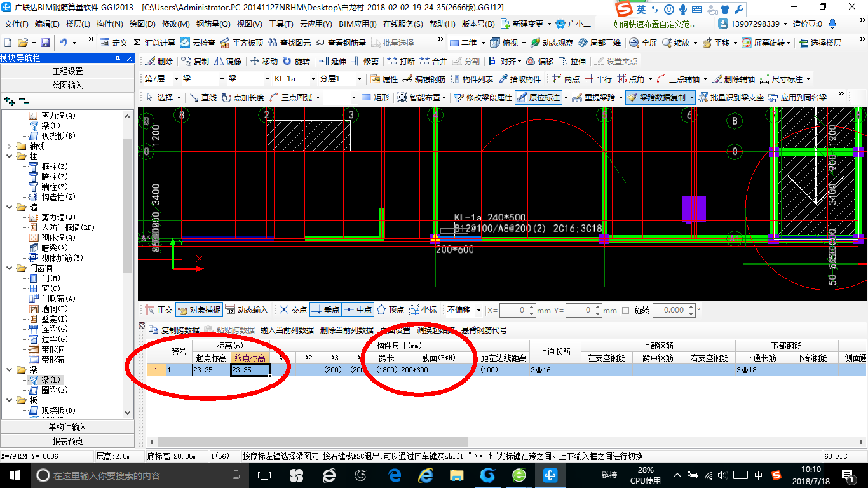The width and height of the screenshot is (868, 488).
Task: Toggle 坐标 coordinate snap
Action: [x=423, y=309]
